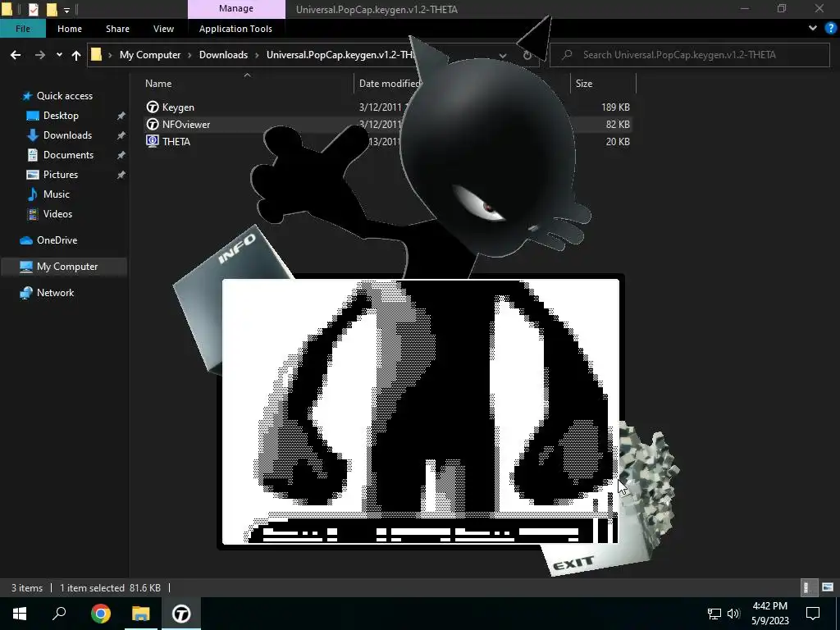Open the Application Tools tab
840x630 pixels.
(235, 29)
